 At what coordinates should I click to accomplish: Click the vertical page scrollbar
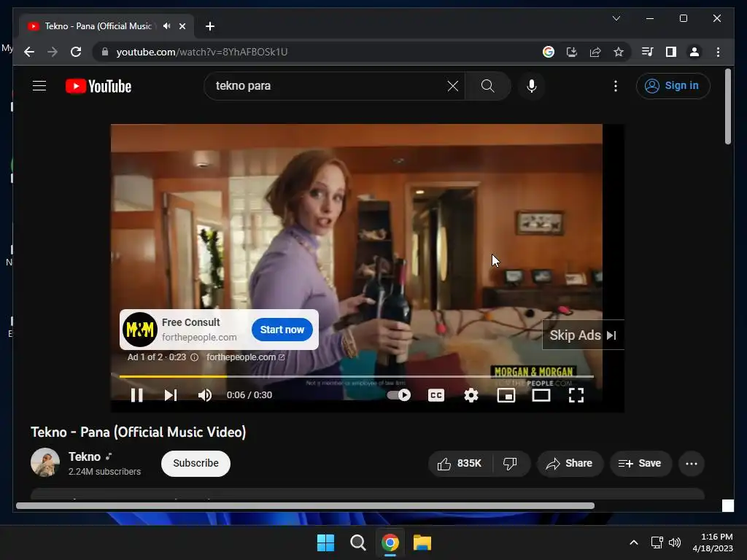tap(727, 106)
